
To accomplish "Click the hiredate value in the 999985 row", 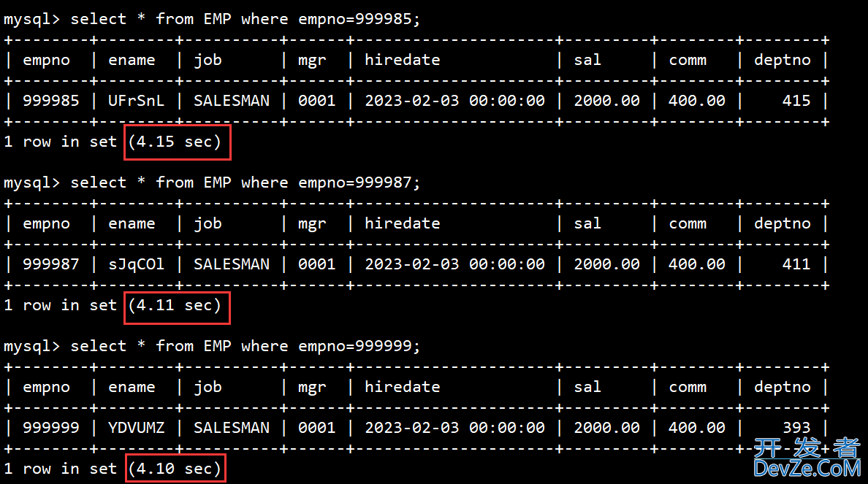I will tap(454, 101).
